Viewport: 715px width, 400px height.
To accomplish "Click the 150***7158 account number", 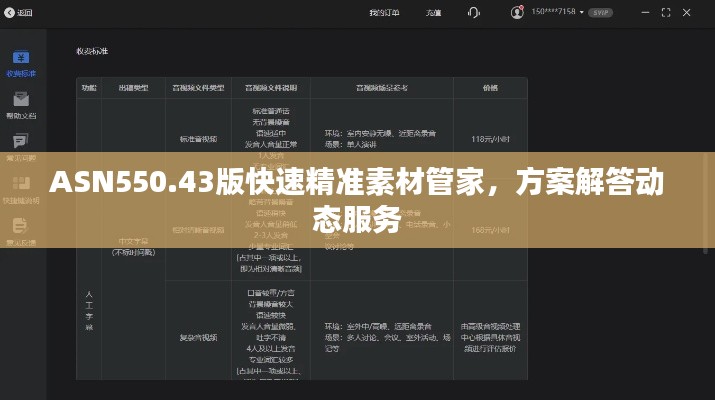I will click(x=552, y=13).
